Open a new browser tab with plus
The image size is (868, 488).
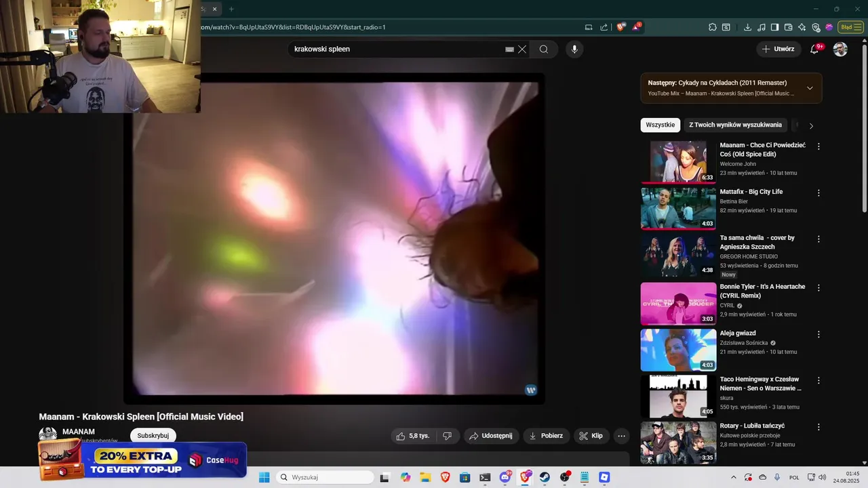[x=231, y=9]
